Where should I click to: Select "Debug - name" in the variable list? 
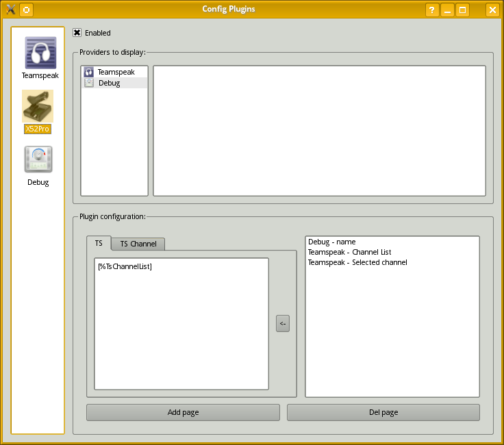point(331,242)
